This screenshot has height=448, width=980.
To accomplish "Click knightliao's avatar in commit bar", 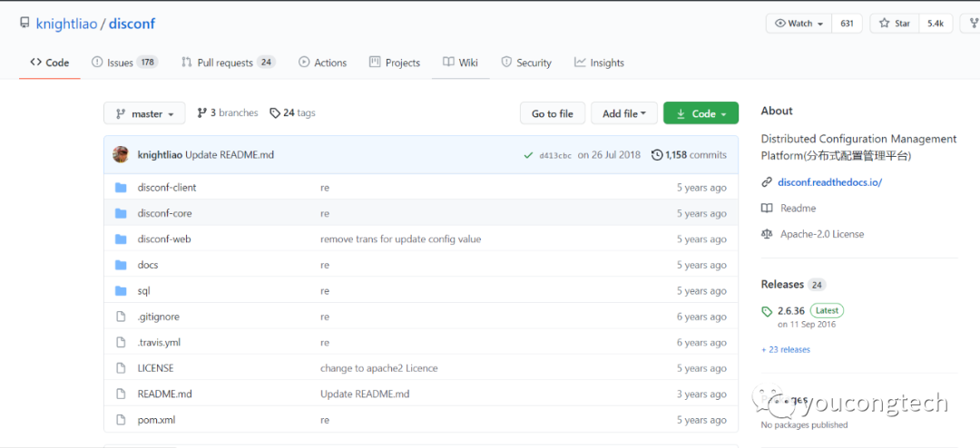I will pos(121,154).
